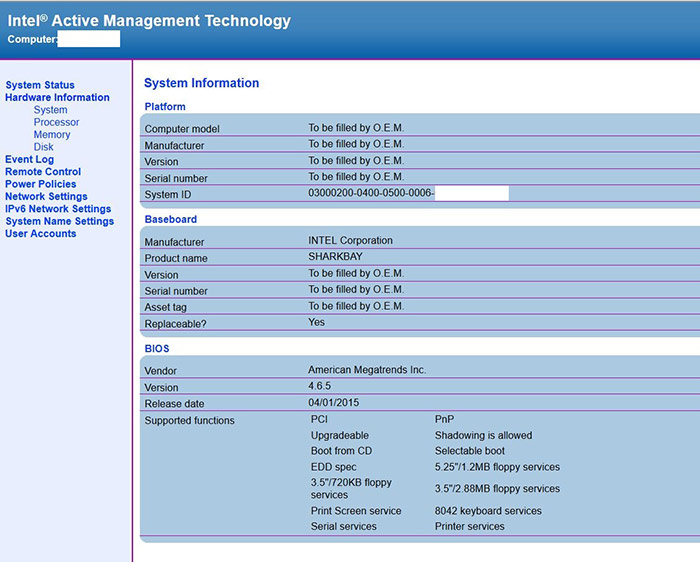700x562 pixels.
Task: Click Shadowing is allowed entry
Action: click(x=483, y=435)
